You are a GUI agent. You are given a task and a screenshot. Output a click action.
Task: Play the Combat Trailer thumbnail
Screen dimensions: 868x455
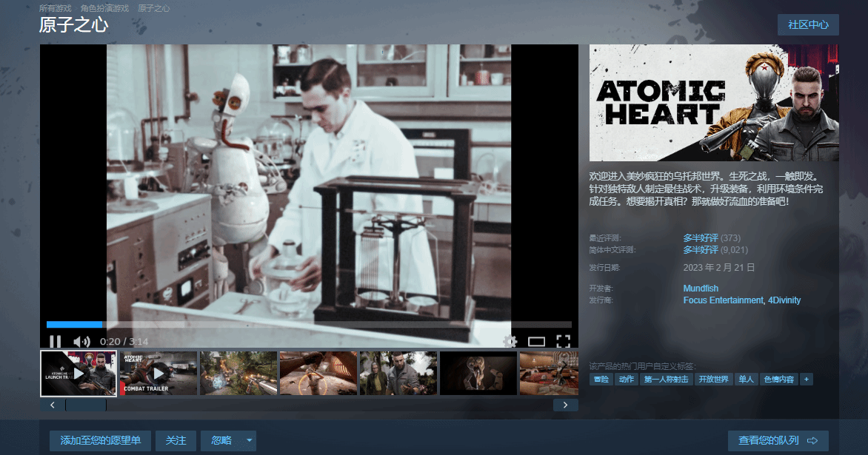(158, 373)
